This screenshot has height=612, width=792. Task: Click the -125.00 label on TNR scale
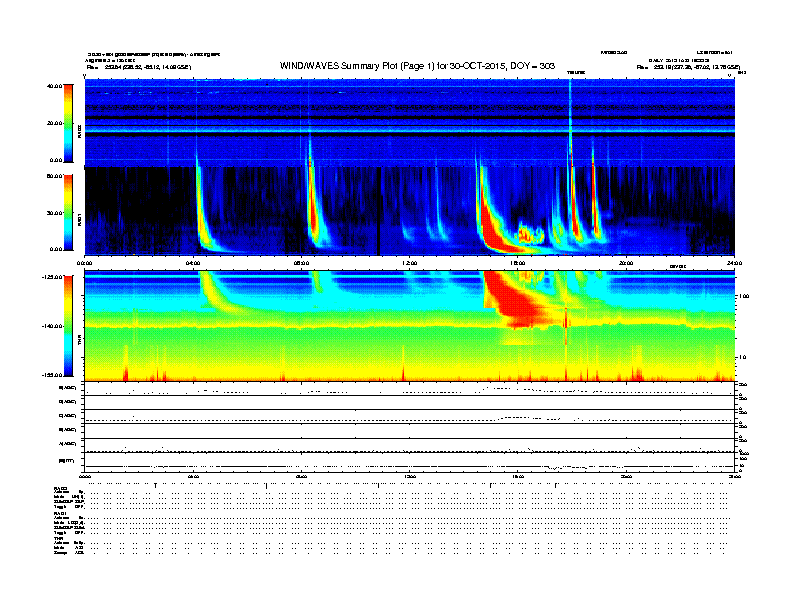click(x=53, y=277)
